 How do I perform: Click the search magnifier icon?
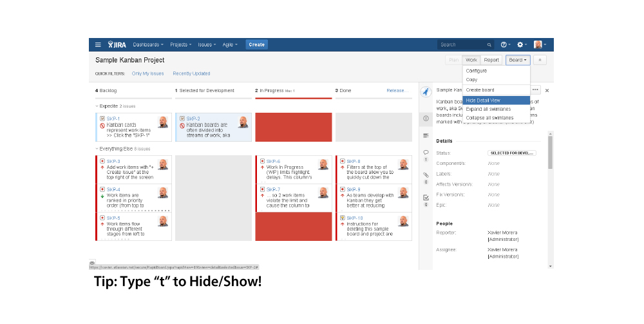point(489,44)
